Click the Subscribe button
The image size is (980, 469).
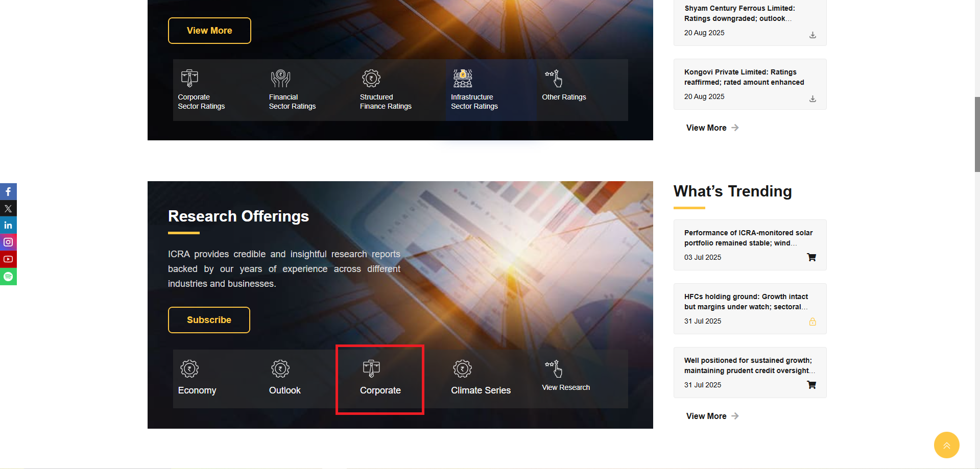(209, 320)
